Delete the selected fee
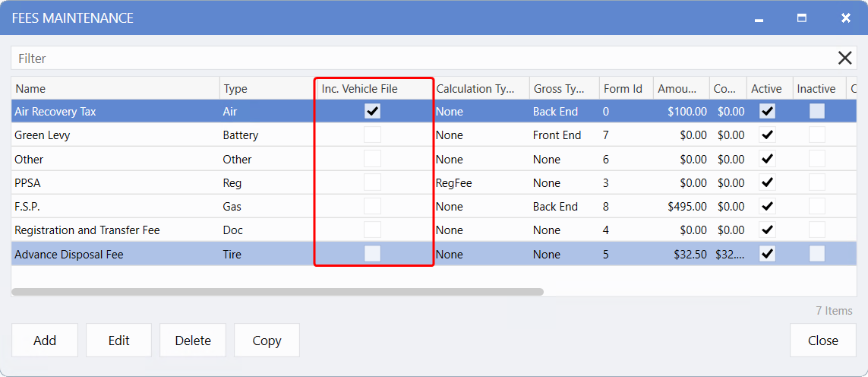Image resolution: width=868 pixels, height=377 pixels. pyautogui.click(x=193, y=341)
